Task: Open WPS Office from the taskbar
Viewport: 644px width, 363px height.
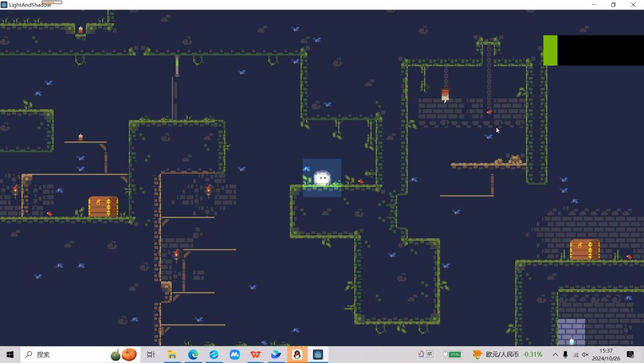Action: click(255, 355)
